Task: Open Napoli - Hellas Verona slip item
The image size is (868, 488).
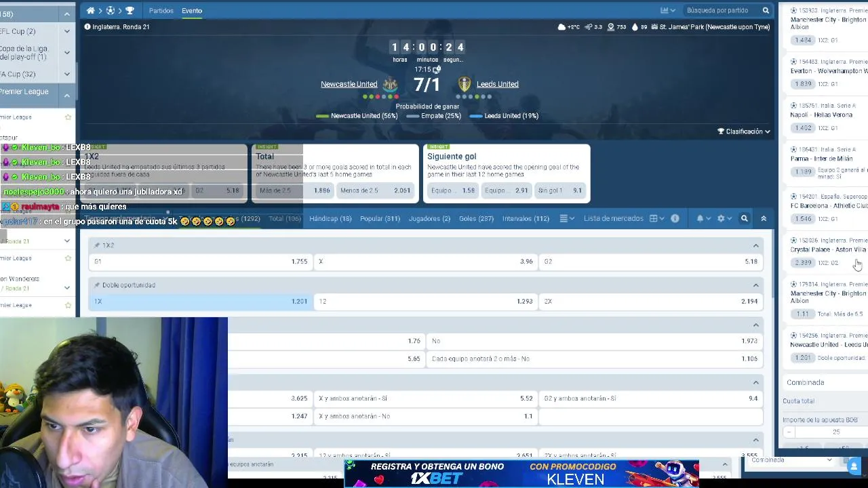Action: [821, 115]
